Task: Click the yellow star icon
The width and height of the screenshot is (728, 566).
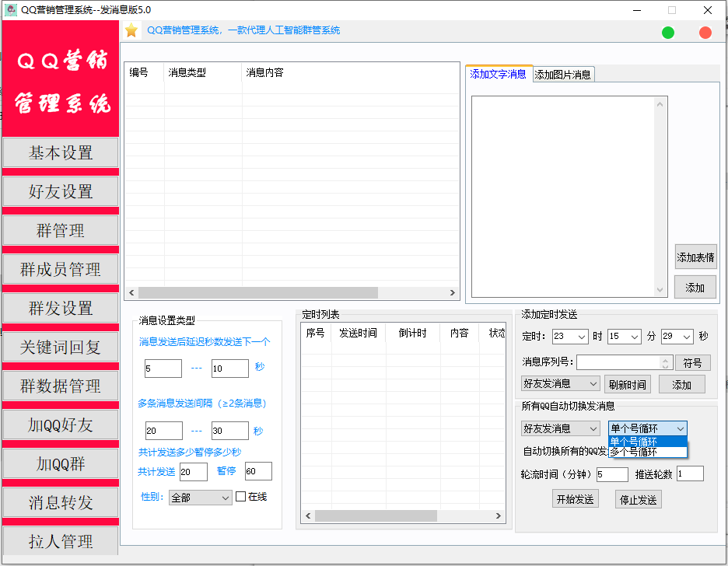Action: click(132, 30)
